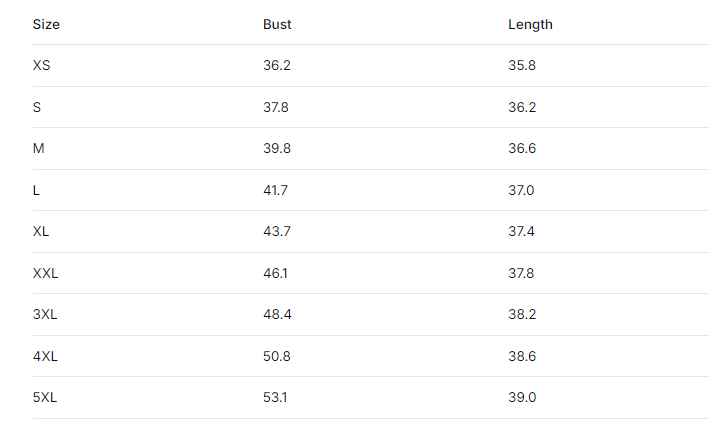
Task: Click the Bust column header
Action: [x=277, y=24]
